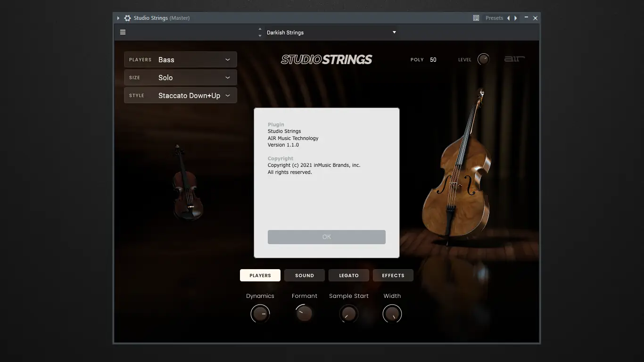
Task: Open the Style dropdown showing Staccato Down+Up
Action: tap(181, 96)
